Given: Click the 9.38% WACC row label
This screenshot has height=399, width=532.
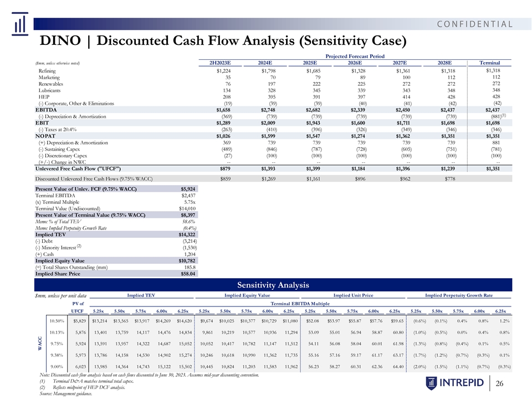Looking at the screenshot, I should pyautogui.click(x=57, y=355).
